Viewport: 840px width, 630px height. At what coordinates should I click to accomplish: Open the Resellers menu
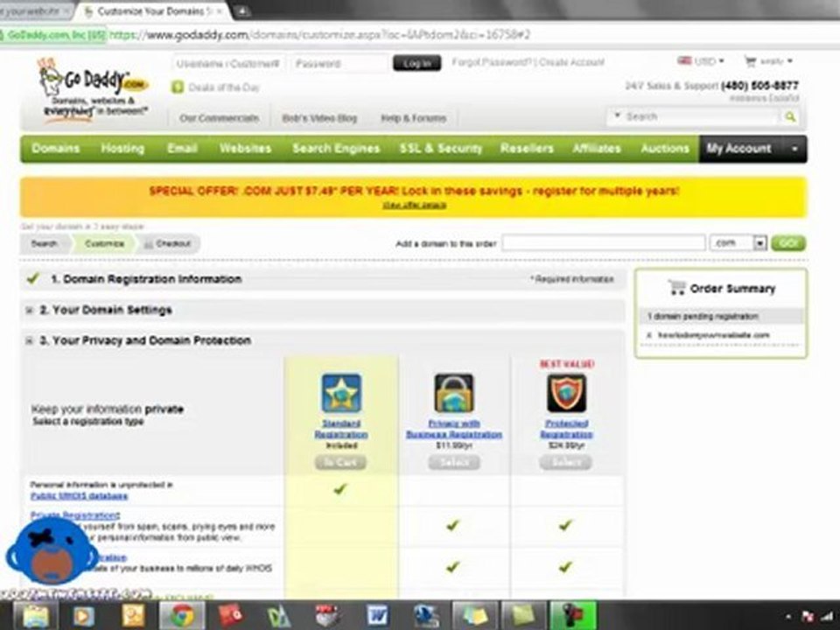point(527,149)
